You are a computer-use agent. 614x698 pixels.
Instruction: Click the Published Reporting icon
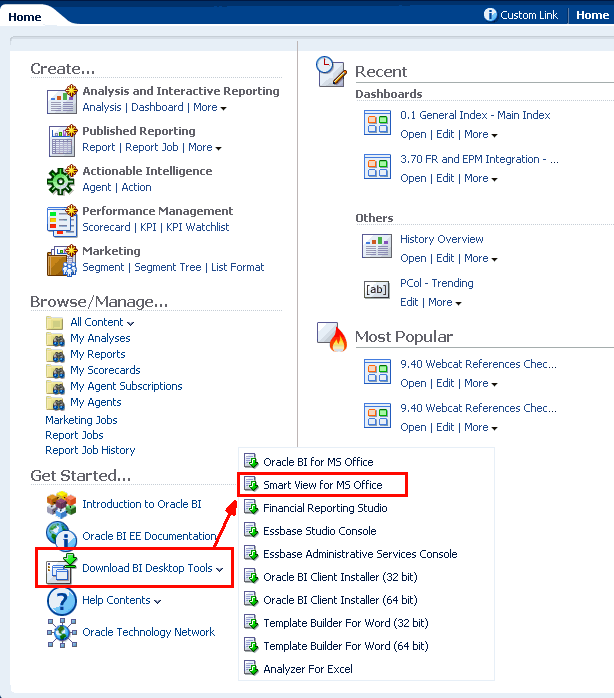point(62,140)
